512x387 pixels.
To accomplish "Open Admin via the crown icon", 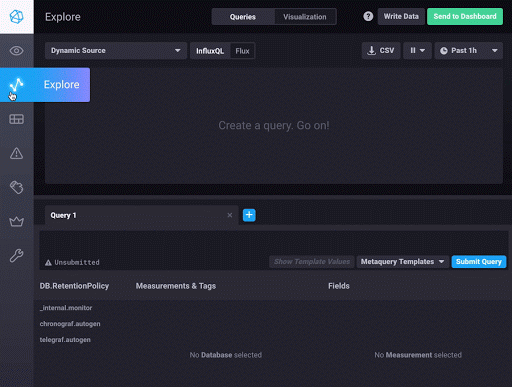I will point(16,221).
